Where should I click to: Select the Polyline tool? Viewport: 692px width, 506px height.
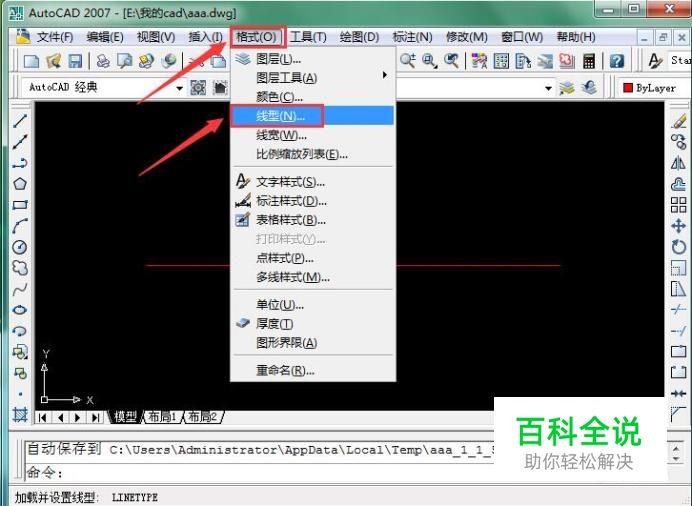(20, 163)
